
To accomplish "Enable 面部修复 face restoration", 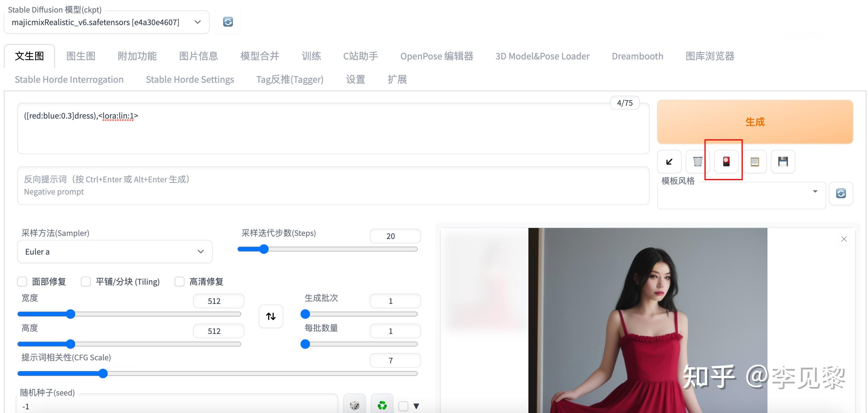I will (22, 281).
